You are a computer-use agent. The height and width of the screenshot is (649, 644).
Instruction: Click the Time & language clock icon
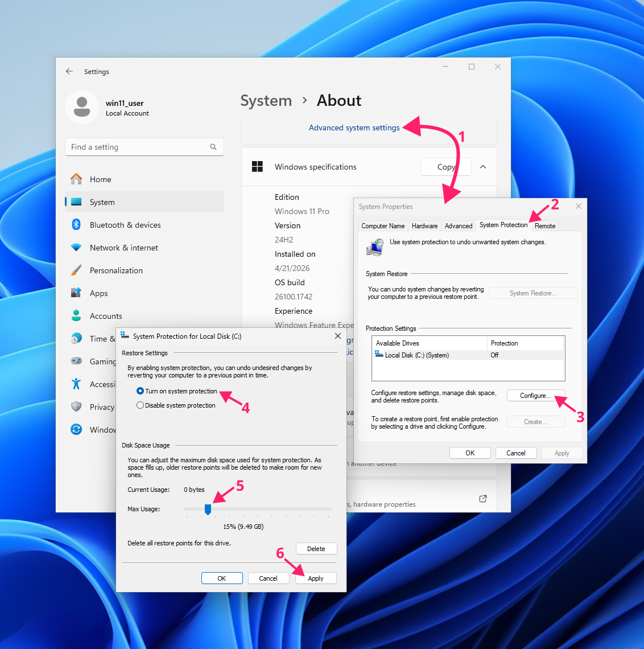(x=76, y=339)
